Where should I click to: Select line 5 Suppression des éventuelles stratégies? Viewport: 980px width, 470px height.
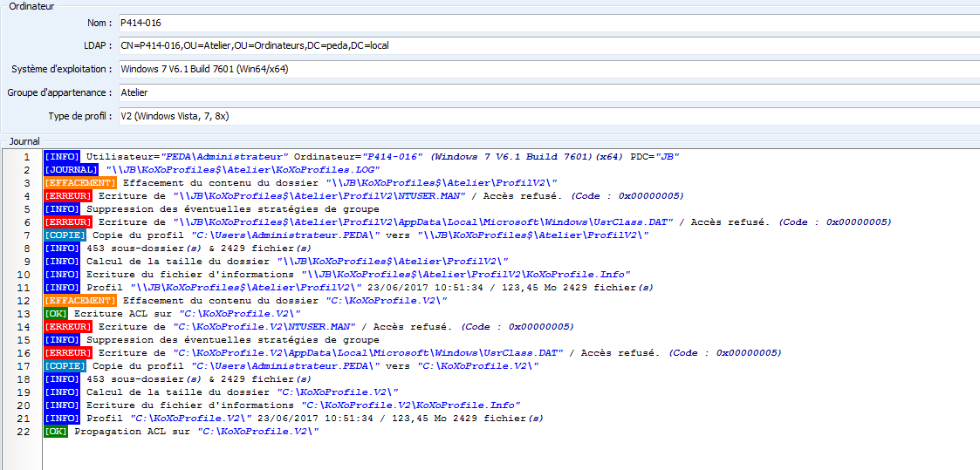[x=211, y=209]
